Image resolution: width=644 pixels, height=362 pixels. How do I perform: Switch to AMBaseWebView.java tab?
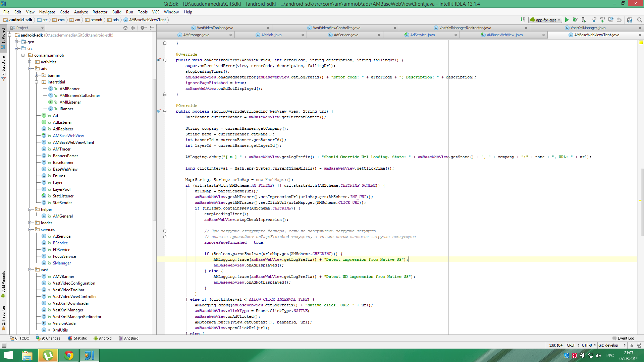504,35
